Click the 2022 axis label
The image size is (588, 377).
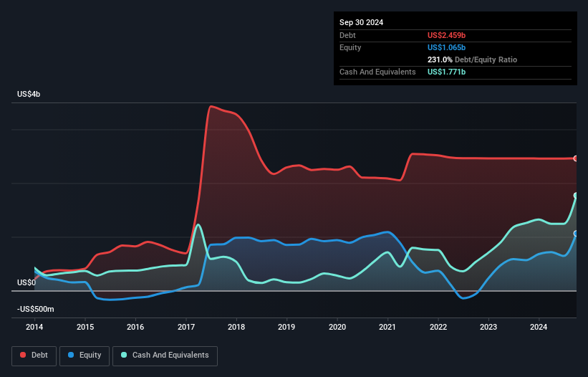438,327
